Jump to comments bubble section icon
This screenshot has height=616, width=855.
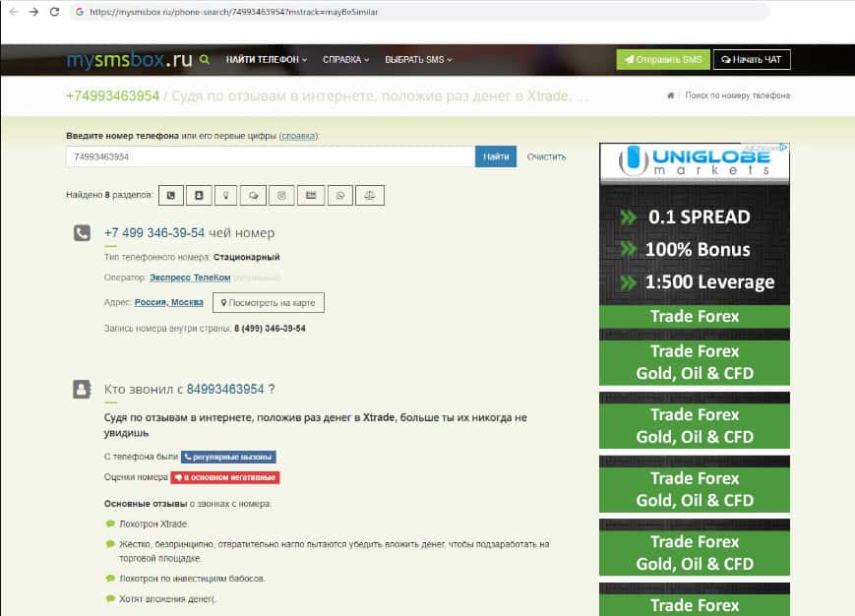(254, 195)
